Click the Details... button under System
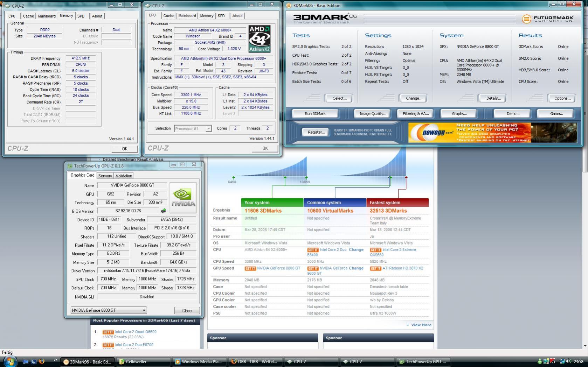Screen dimensions: 588x367 (x=493, y=98)
